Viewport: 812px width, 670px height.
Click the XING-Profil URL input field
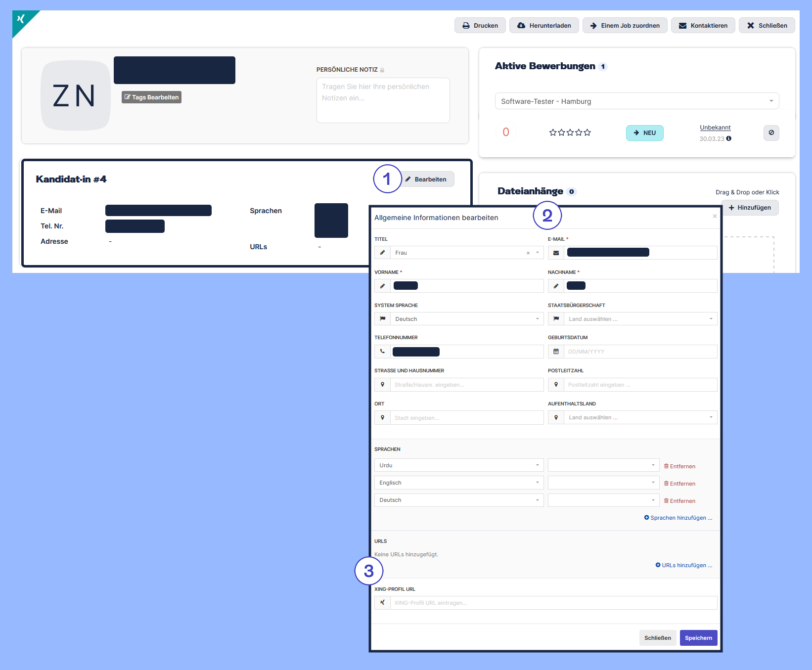[553, 603]
